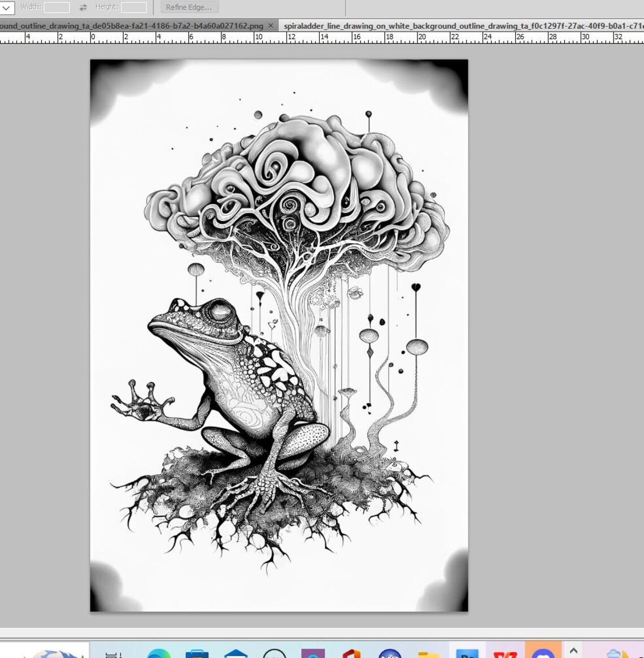
Task: Click the horizontal ruler above the canvas
Action: coord(282,40)
